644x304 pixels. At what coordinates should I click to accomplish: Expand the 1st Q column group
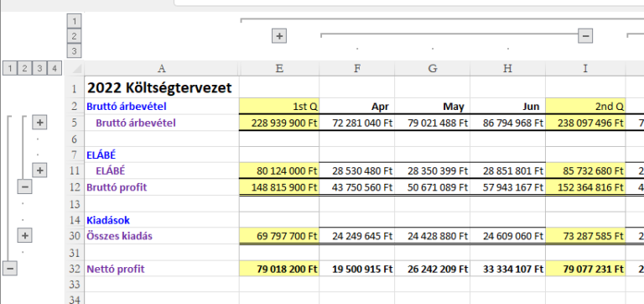click(279, 36)
